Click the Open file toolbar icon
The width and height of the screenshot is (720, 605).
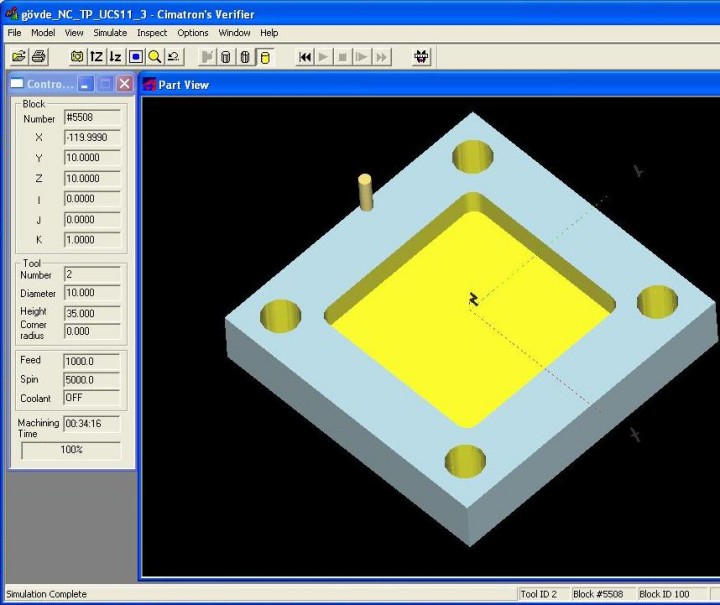(x=18, y=57)
